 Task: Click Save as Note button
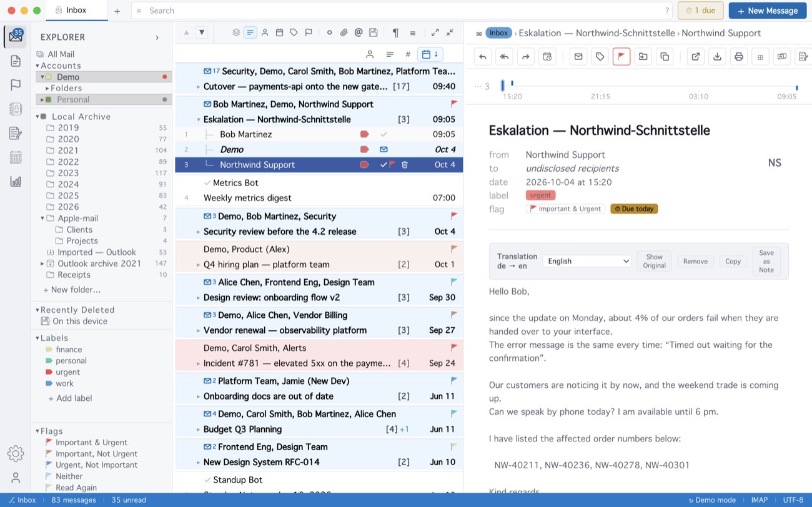click(766, 261)
